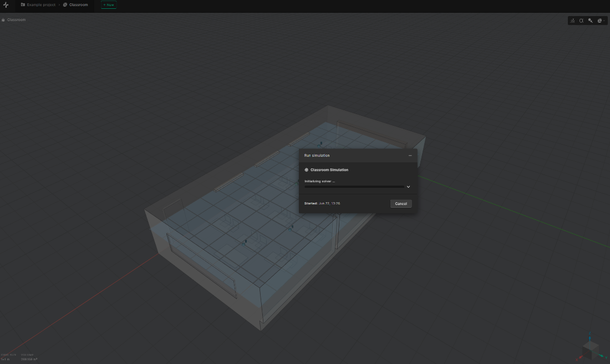Minimize the Run simulation dialog
The height and width of the screenshot is (364, 610).
click(x=410, y=155)
